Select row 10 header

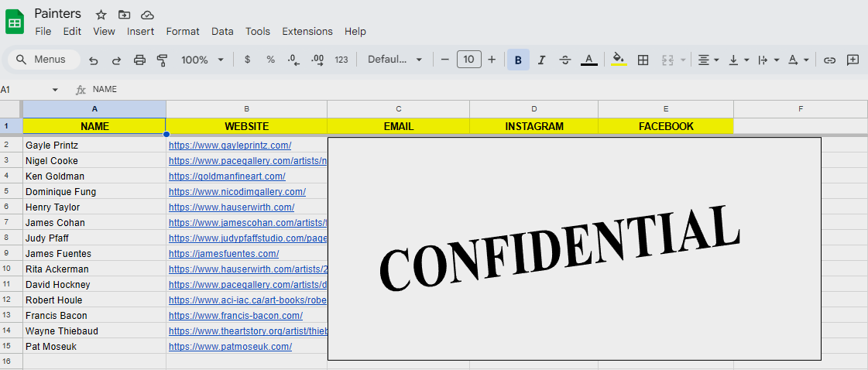[11, 269]
